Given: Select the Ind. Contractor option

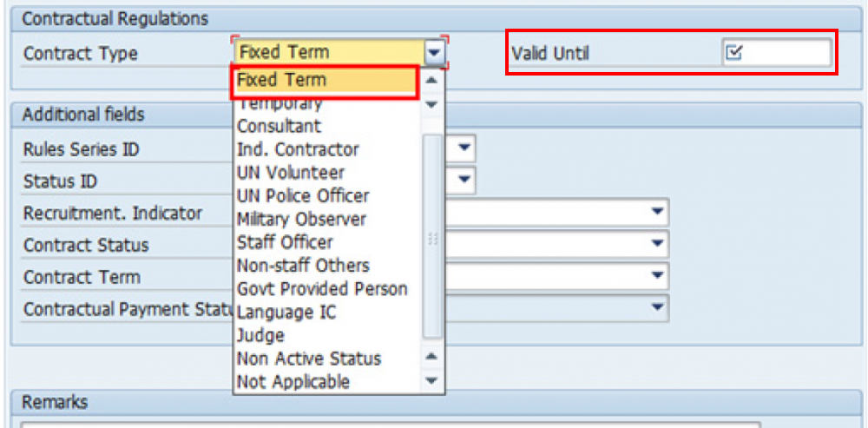Looking at the screenshot, I should tap(298, 149).
